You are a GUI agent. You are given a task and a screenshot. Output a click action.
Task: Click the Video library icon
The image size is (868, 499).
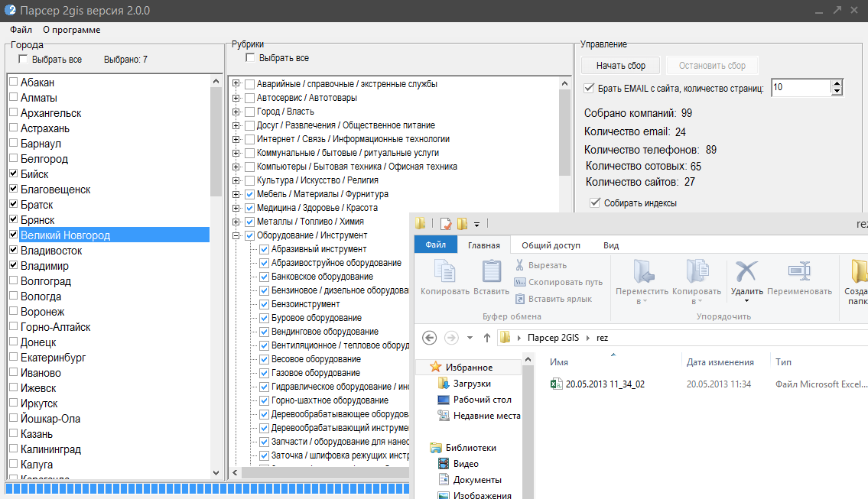pos(444,464)
